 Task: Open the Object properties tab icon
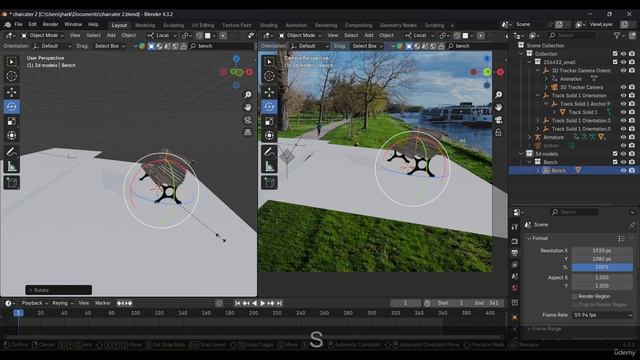click(x=515, y=317)
